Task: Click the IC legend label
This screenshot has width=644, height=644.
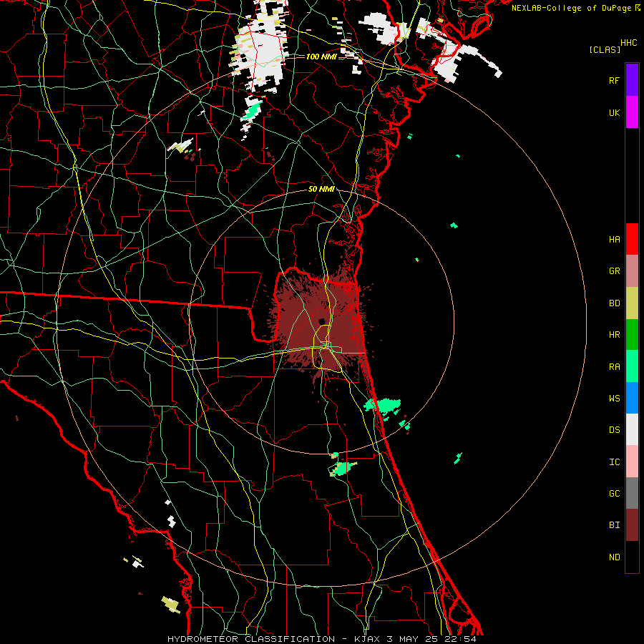Action: 614,462
